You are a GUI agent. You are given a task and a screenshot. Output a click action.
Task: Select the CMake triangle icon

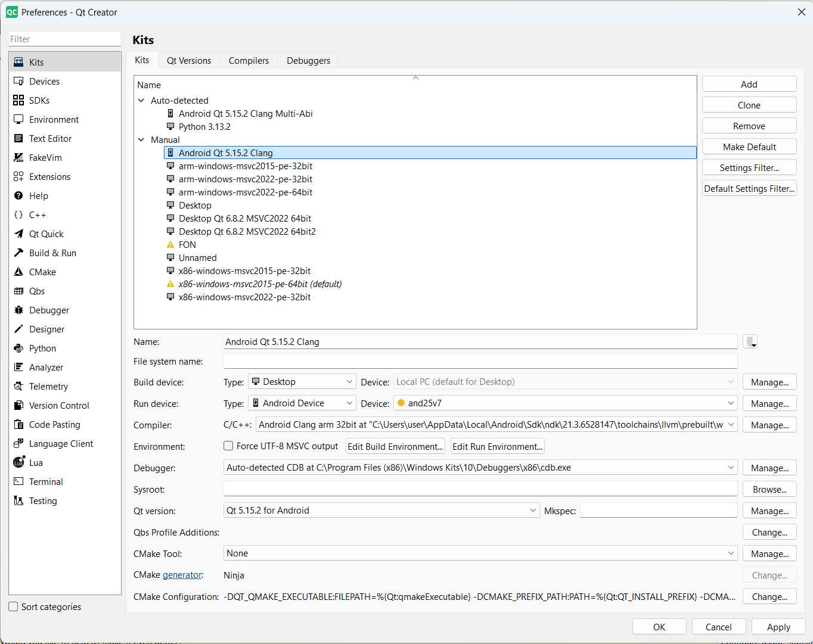18,272
